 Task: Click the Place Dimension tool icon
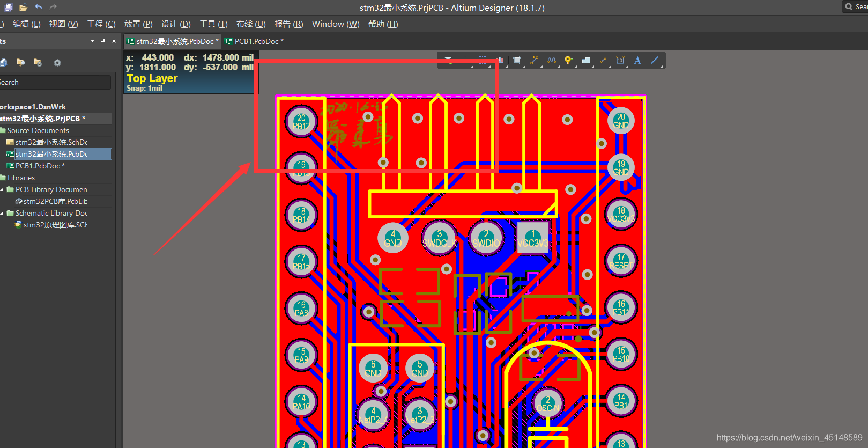click(620, 60)
